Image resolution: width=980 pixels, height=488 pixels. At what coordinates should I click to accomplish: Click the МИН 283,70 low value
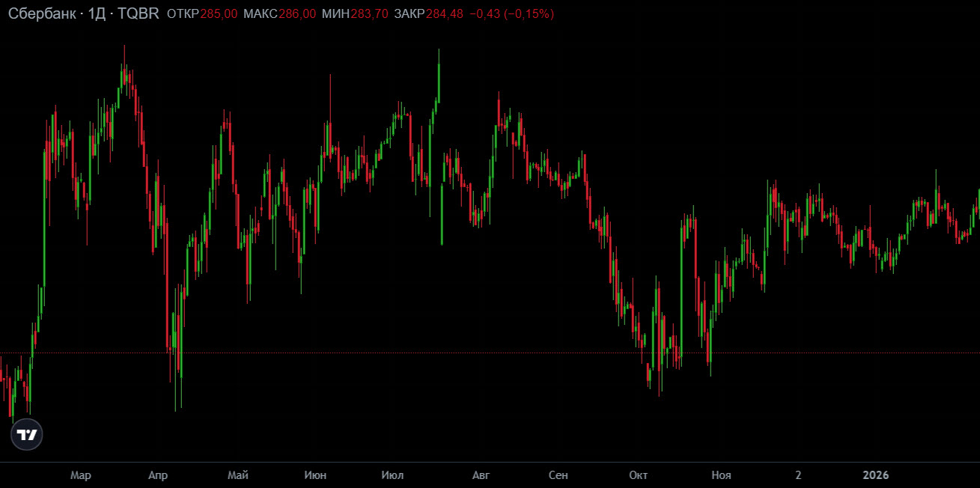[x=355, y=14]
